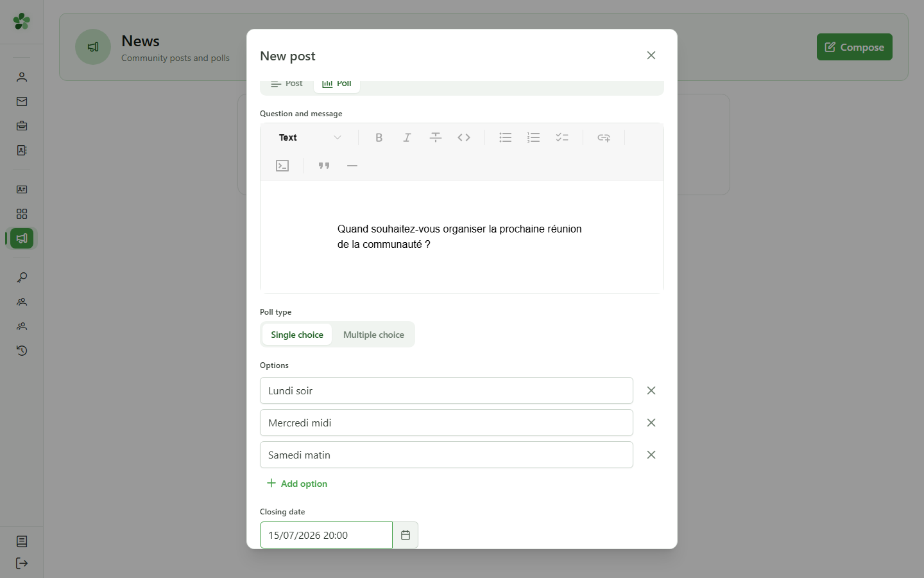Apply strikethrough formatting

coord(436,137)
